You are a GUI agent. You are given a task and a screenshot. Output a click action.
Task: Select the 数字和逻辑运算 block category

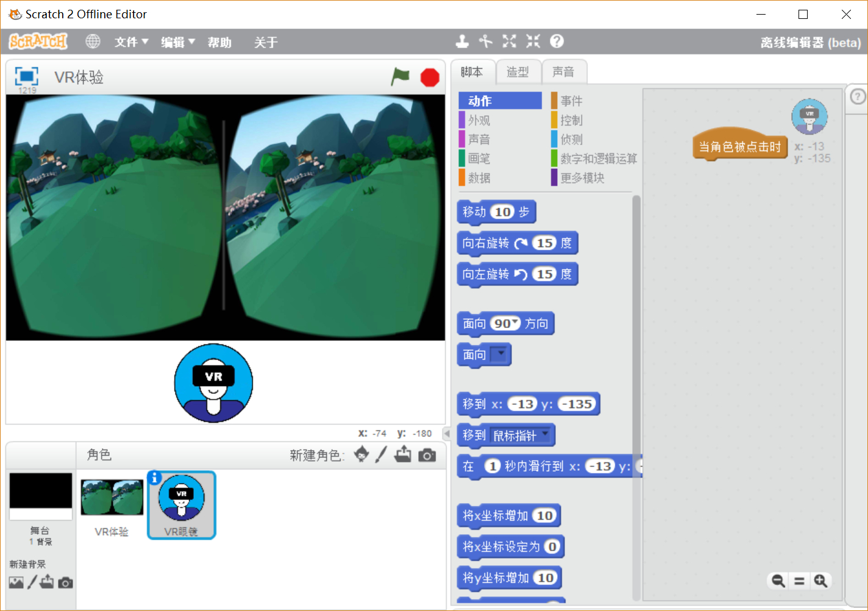click(x=594, y=159)
